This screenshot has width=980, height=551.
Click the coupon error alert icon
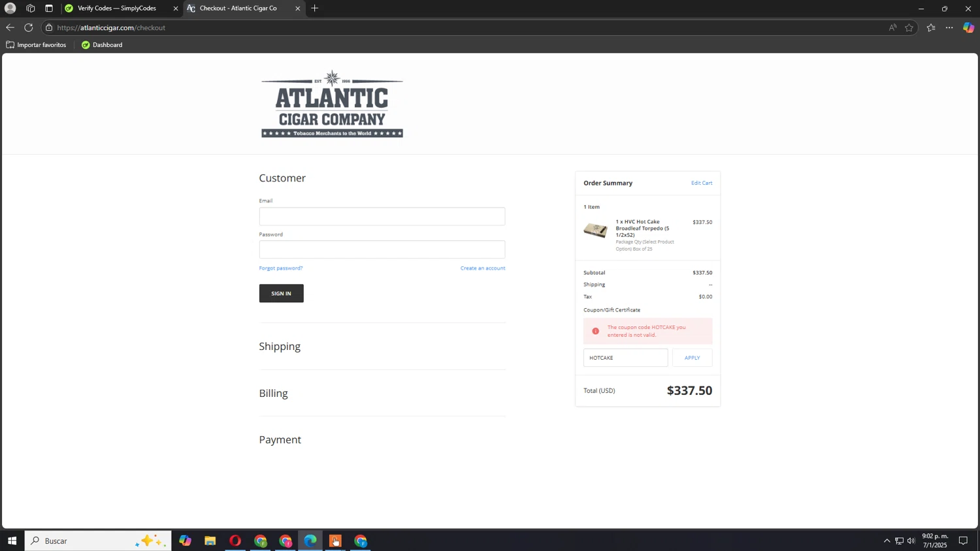coord(595,331)
